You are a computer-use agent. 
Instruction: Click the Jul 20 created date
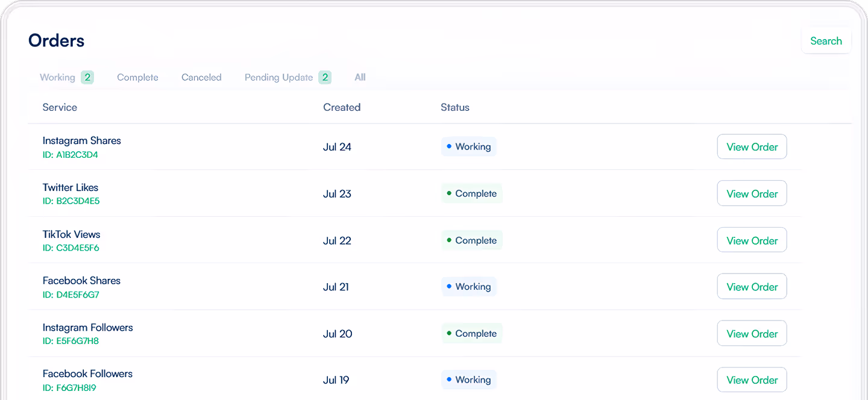338,334
